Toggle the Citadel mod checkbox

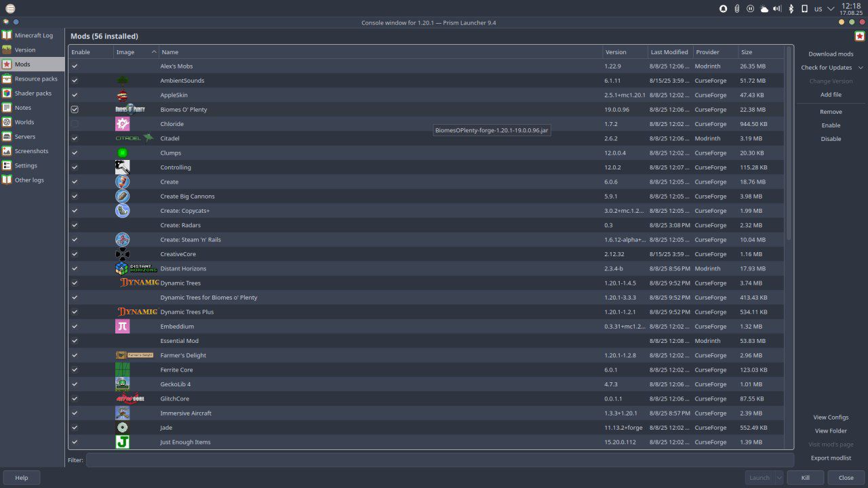(x=75, y=138)
